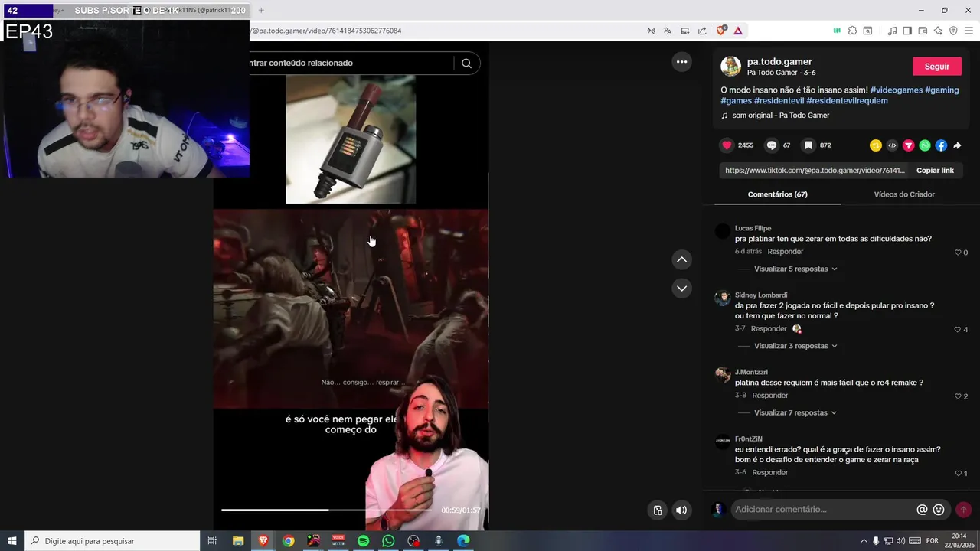Seek on the video progress bar
The width and height of the screenshot is (980, 551).
pyautogui.click(x=328, y=510)
